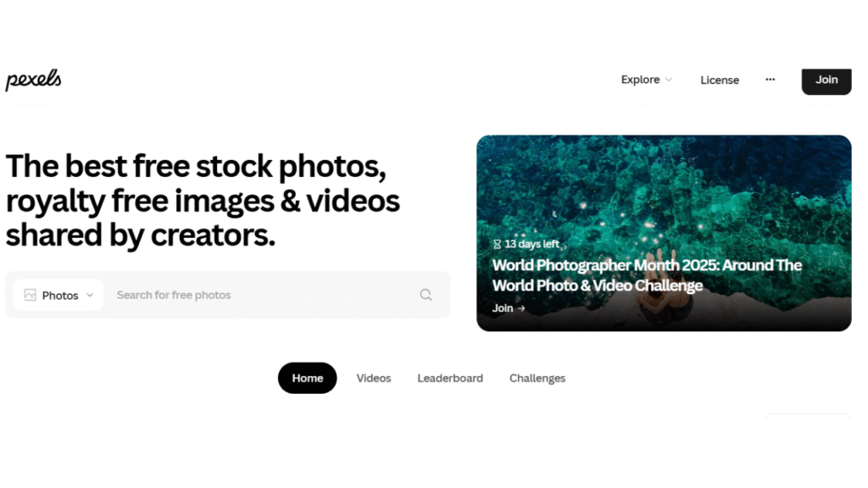Click the chevron beside Photos
The image size is (868, 488).
pos(90,295)
